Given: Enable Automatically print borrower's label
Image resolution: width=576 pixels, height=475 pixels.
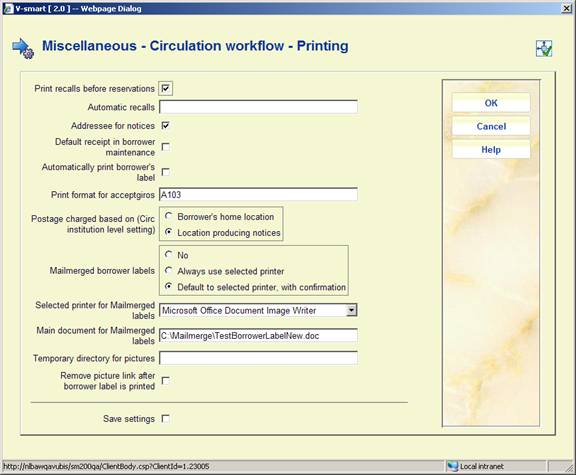Looking at the screenshot, I should tap(166, 172).
